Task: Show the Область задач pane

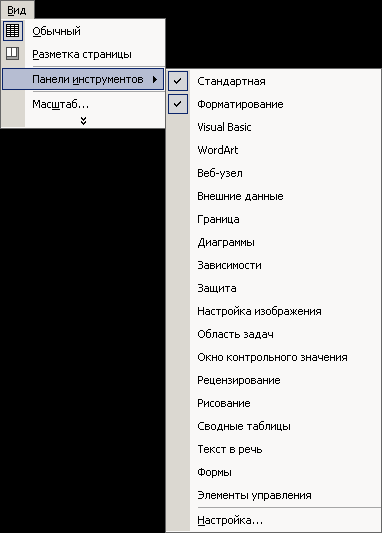Action: pos(274,334)
